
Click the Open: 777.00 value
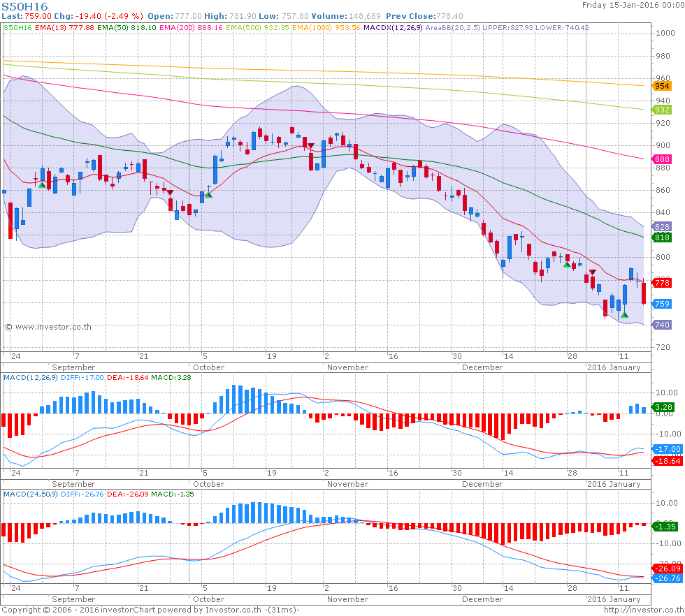point(175,16)
